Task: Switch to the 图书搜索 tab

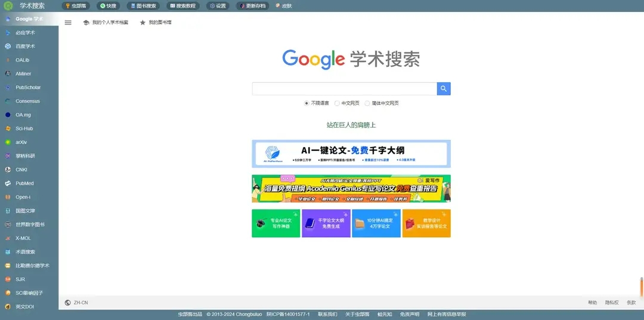Action: [143, 6]
